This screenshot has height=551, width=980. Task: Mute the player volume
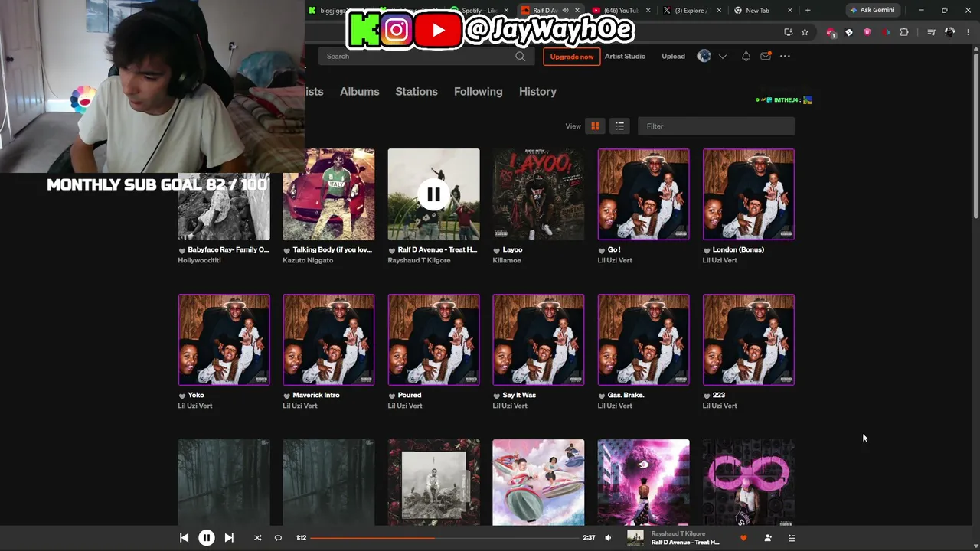pos(608,538)
